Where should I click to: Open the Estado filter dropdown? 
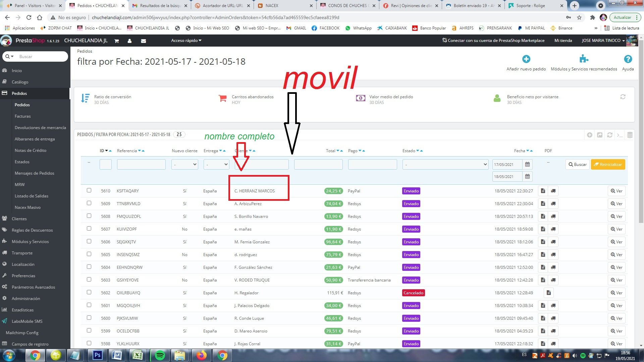(x=445, y=165)
